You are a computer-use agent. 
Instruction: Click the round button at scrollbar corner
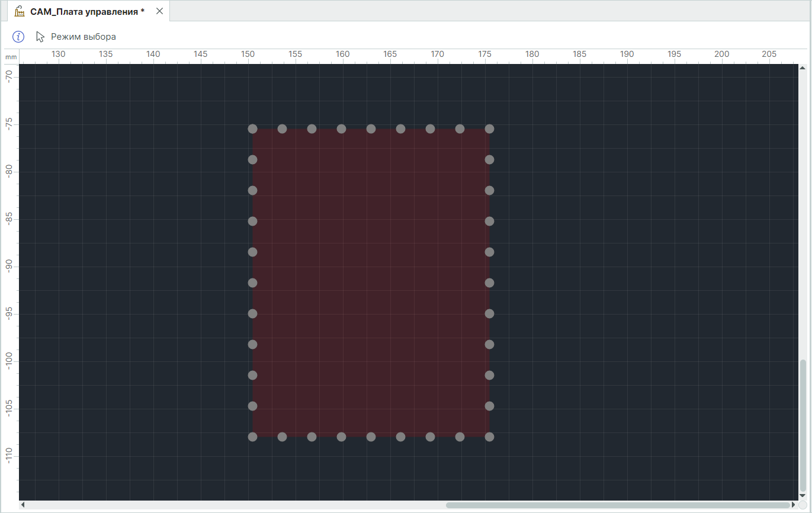[x=803, y=505]
